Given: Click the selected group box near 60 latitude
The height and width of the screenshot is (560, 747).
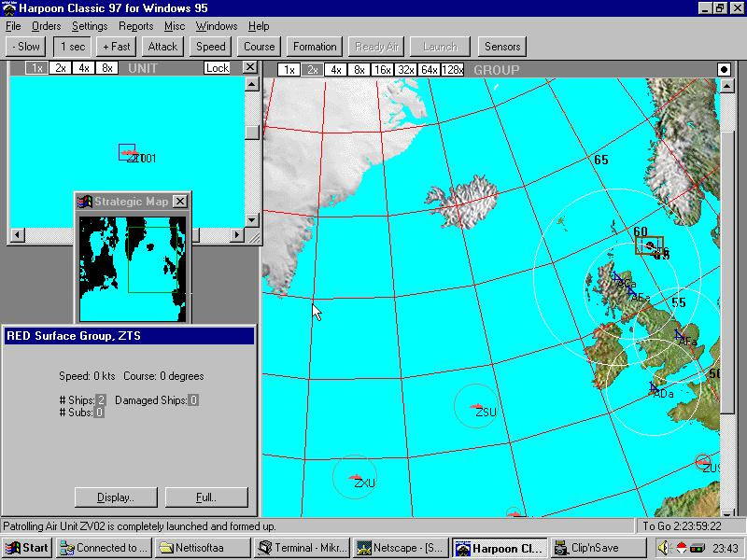Looking at the screenshot, I should 649,245.
